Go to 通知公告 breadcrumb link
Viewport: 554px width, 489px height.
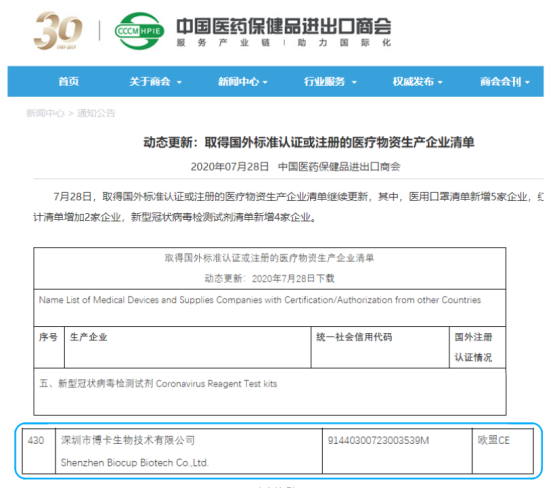click(x=96, y=113)
